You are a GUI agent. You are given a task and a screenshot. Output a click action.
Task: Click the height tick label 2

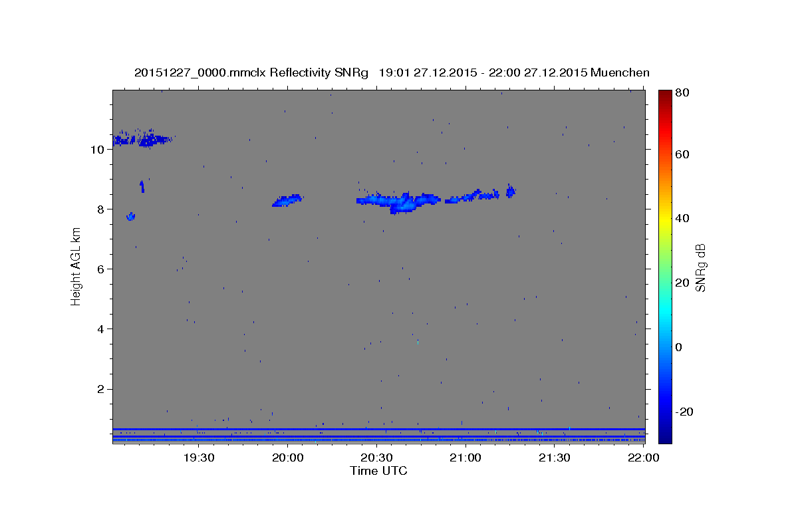tap(100, 389)
